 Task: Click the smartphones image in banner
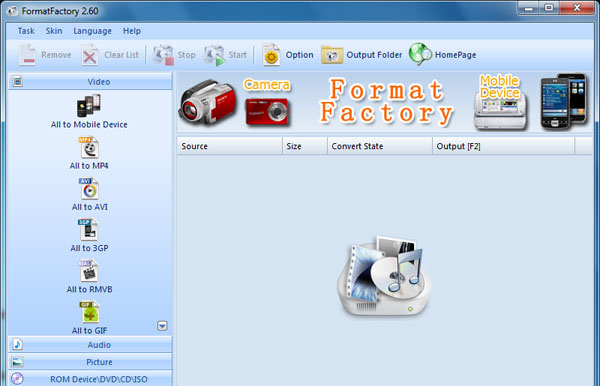tap(563, 101)
